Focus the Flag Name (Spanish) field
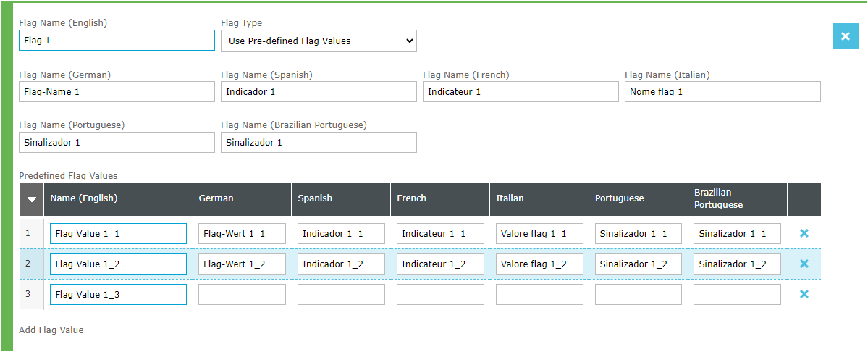 point(319,92)
